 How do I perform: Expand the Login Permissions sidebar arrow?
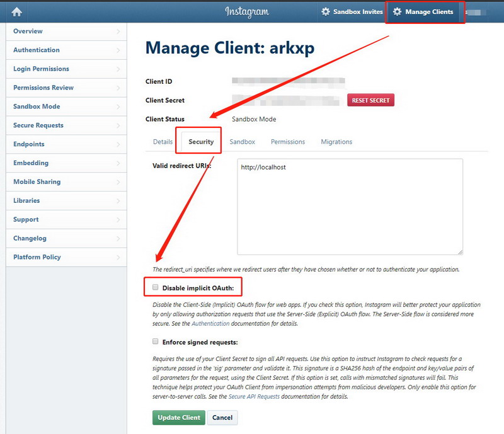click(118, 69)
